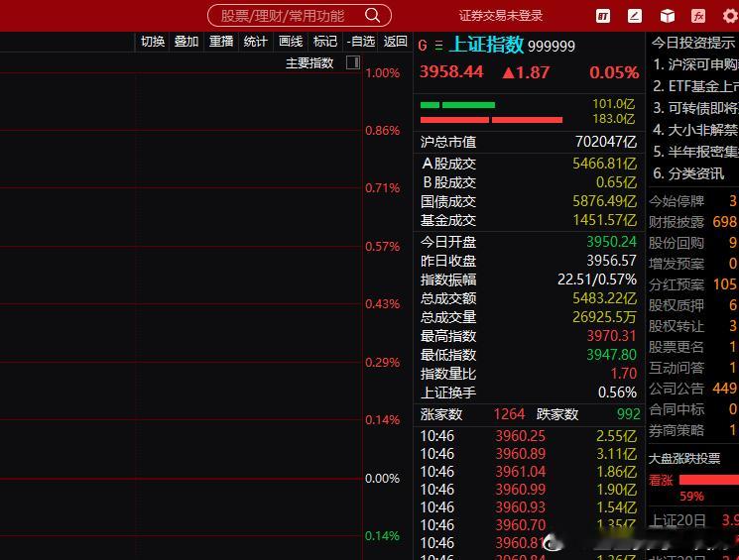Open 可转债 investment tip item 3
Screen dimensions: 739x560
[695, 108]
